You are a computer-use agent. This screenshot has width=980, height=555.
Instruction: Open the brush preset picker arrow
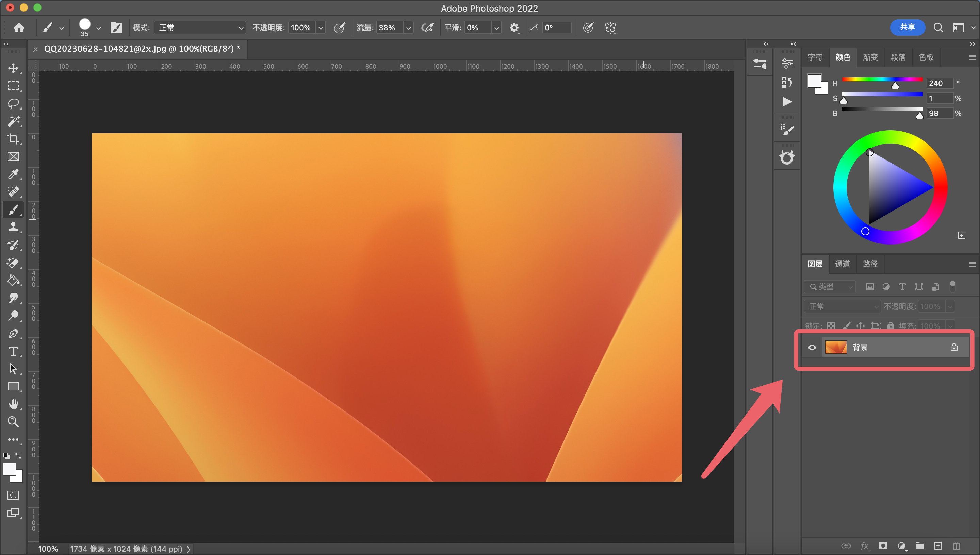(x=99, y=28)
